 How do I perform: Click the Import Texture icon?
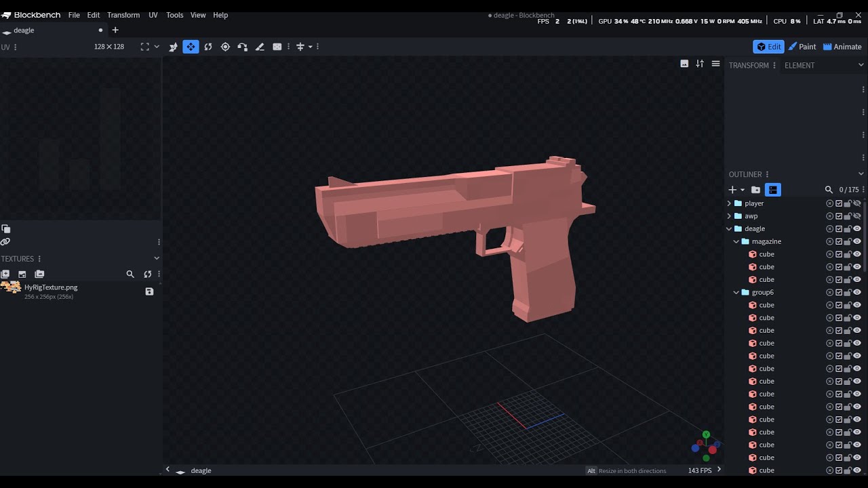point(22,274)
